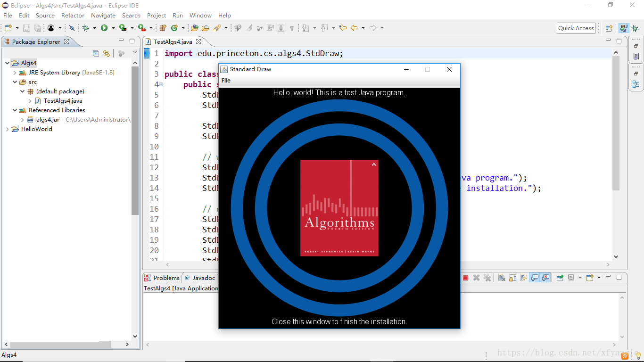This screenshot has width=644, height=362.
Task: Click the Quick Access search field
Action: pyautogui.click(x=576, y=28)
